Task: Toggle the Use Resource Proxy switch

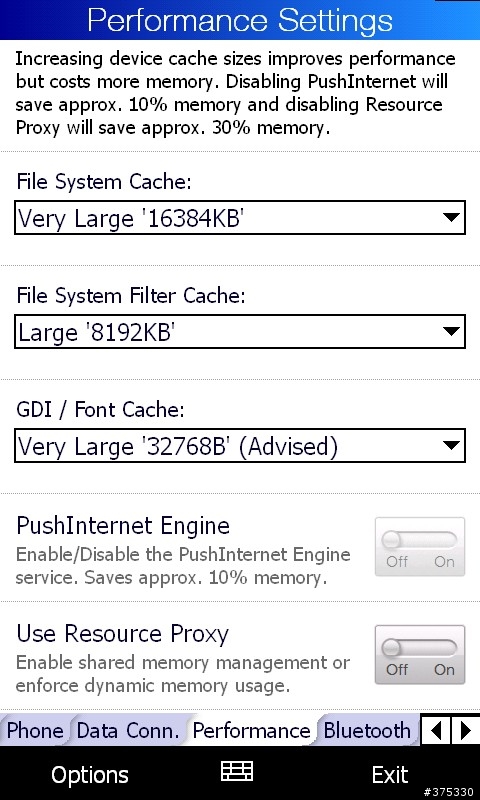Action: coord(420,655)
